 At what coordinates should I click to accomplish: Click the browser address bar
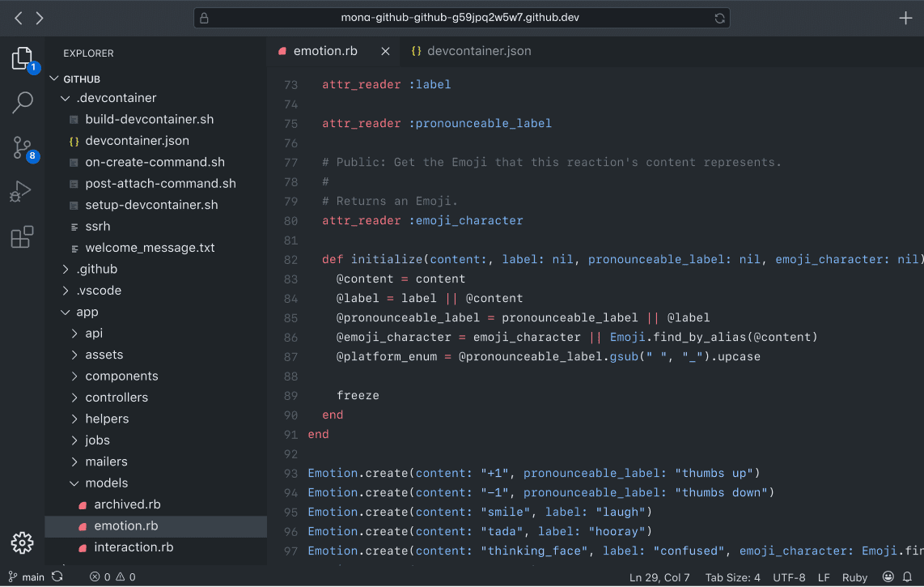(x=460, y=18)
